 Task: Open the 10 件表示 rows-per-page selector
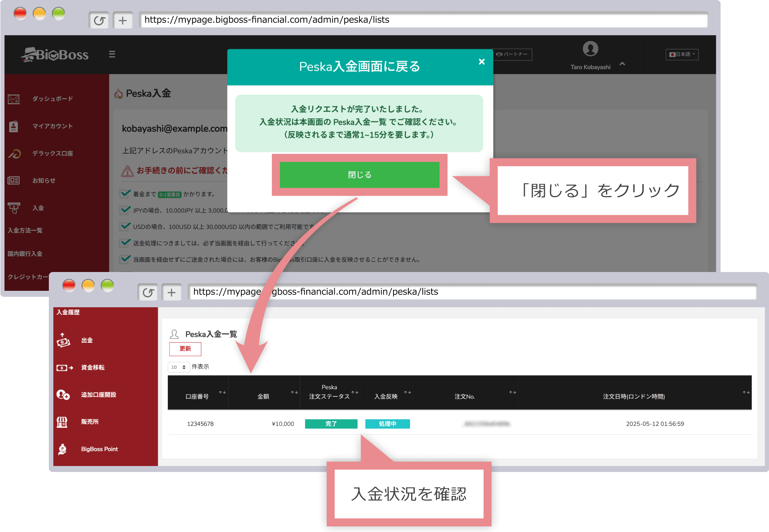click(179, 367)
